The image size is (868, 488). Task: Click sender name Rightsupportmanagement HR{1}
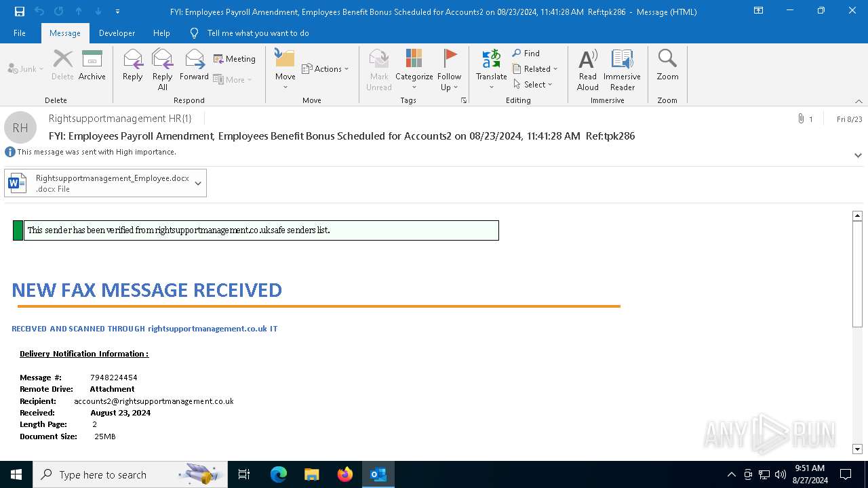click(x=120, y=119)
